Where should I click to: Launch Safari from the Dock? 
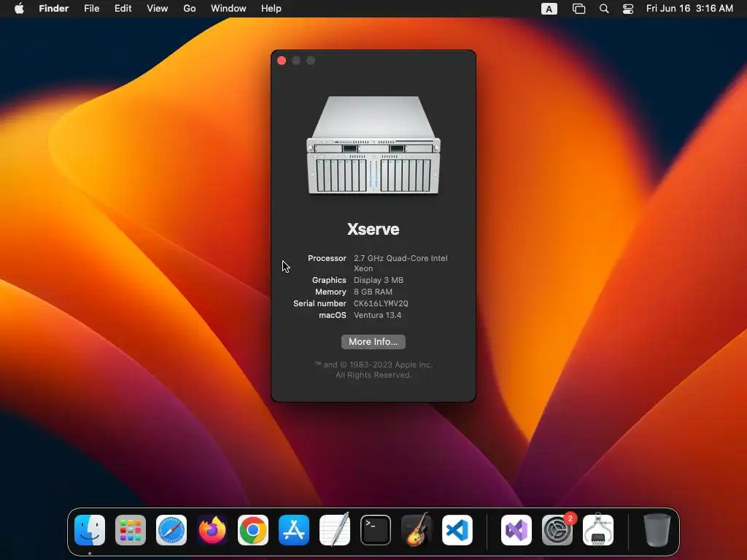click(x=171, y=530)
